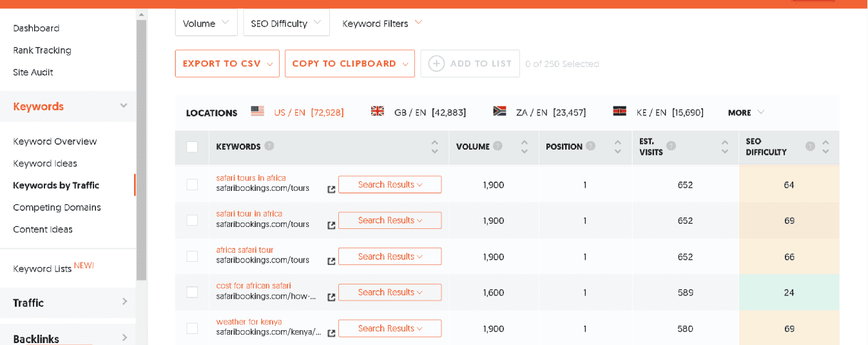The image size is (868, 345).
Task: Expand the Traffic sidebar section
Action: point(68,302)
